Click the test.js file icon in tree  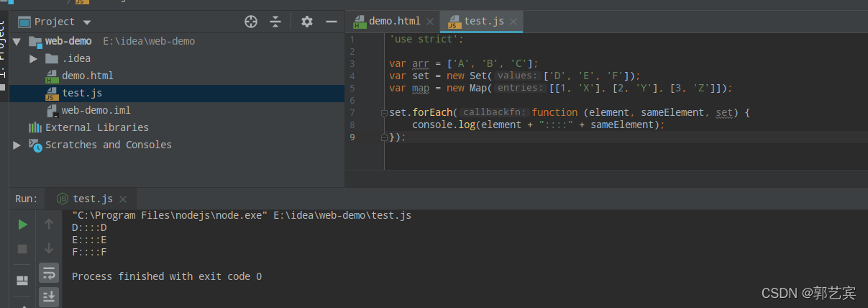(x=52, y=93)
